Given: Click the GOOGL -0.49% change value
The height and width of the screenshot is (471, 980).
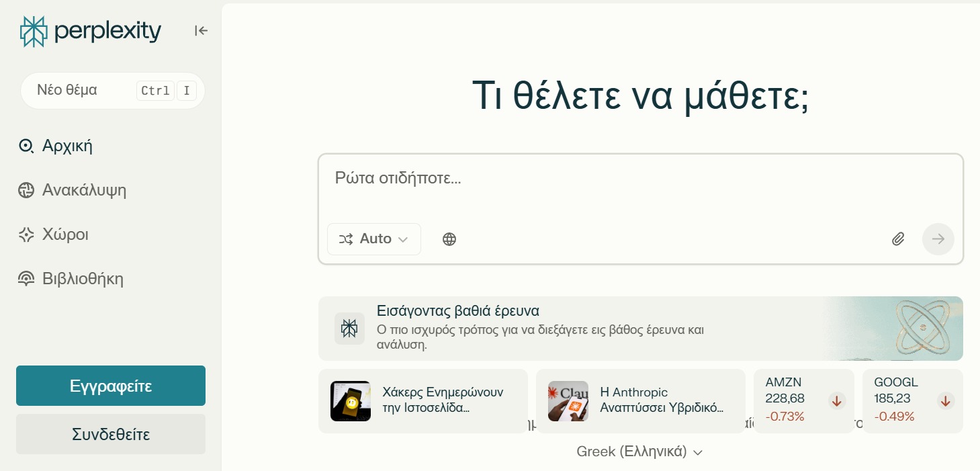Looking at the screenshot, I should 895,417.
